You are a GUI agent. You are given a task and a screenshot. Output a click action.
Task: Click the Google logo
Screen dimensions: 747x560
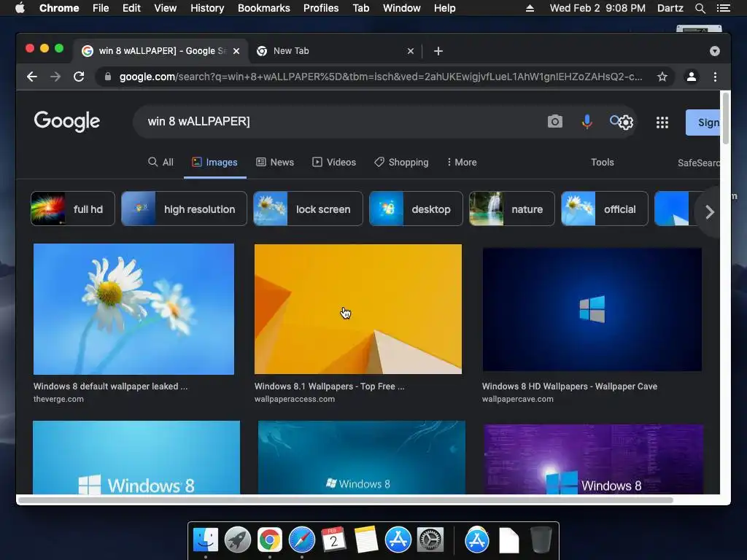click(67, 121)
